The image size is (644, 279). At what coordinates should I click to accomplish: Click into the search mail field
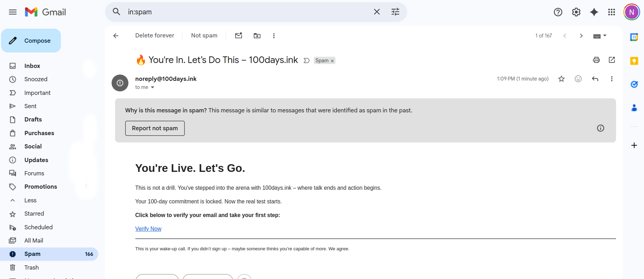[x=247, y=12]
